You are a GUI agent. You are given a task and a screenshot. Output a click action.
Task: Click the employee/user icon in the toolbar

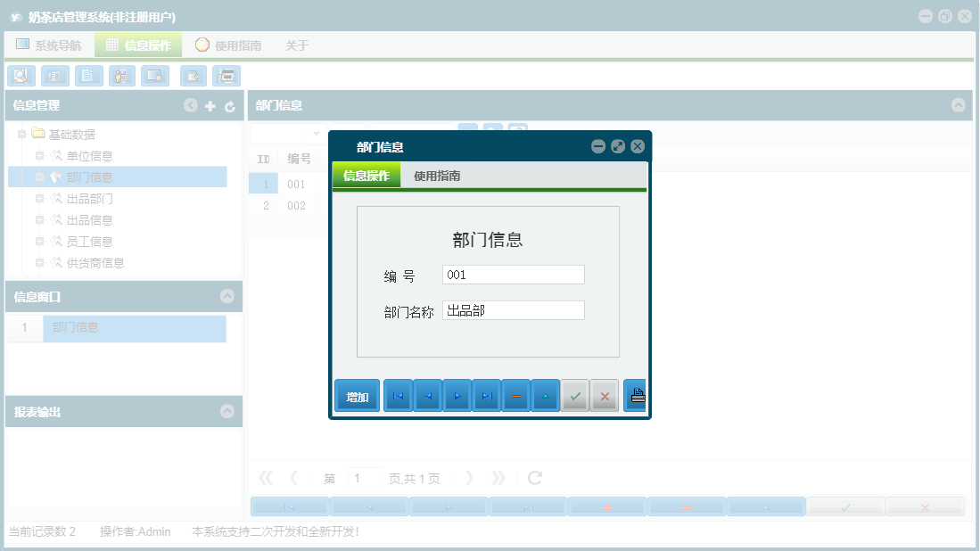121,76
